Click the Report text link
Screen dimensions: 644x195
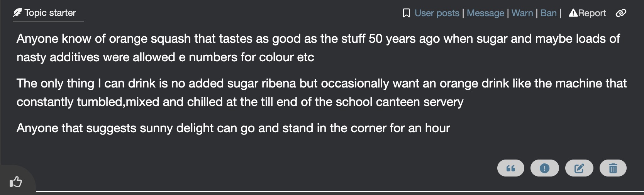click(x=592, y=13)
